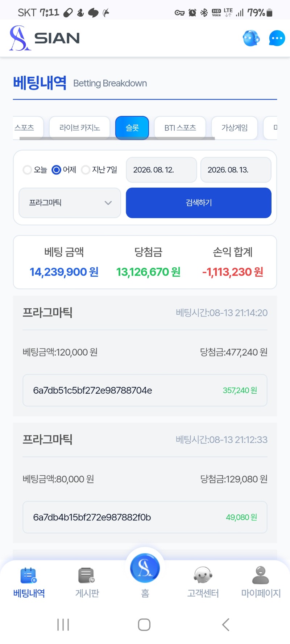The height and width of the screenshot is (644, 290).
Task: Go to 홈 via the center logo button
Action: pos(145,568)
